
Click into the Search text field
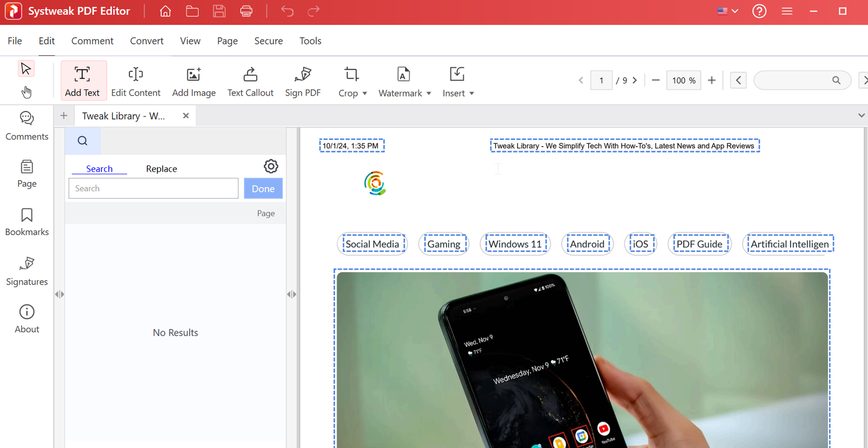tap(154, 188)
